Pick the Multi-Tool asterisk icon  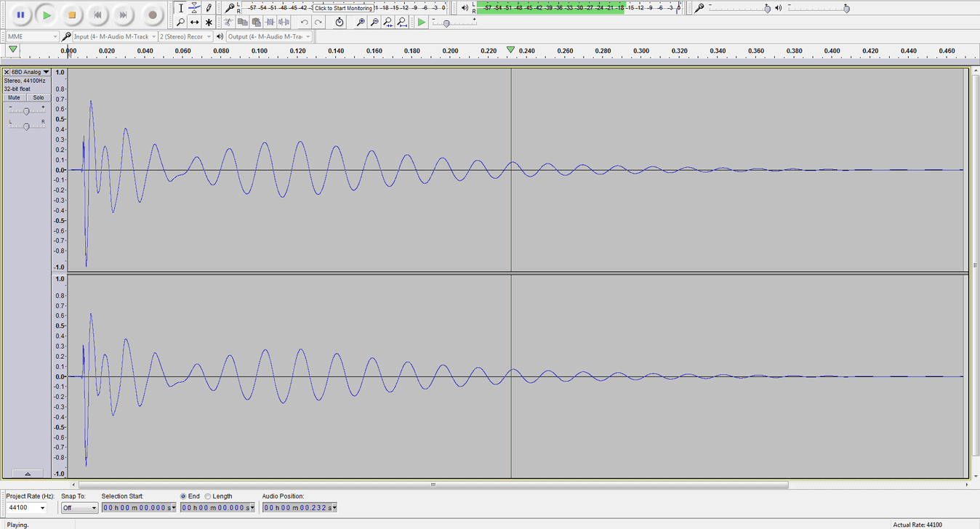209,23
